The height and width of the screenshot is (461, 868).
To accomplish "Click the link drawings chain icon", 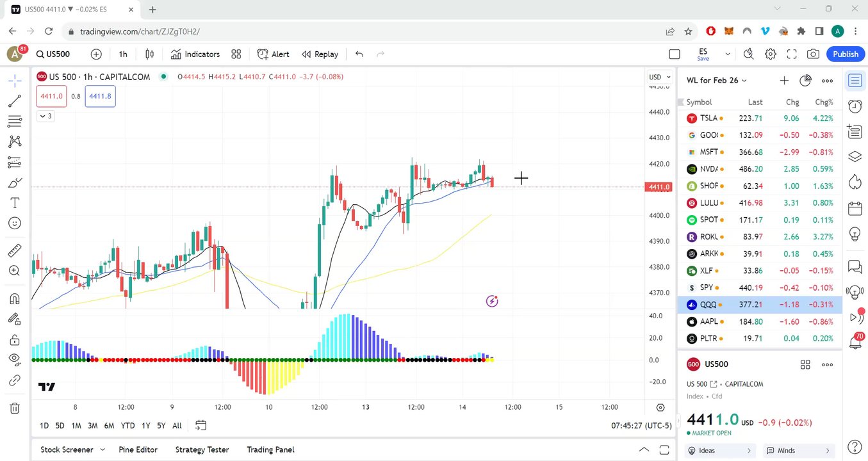I will 15,380.
